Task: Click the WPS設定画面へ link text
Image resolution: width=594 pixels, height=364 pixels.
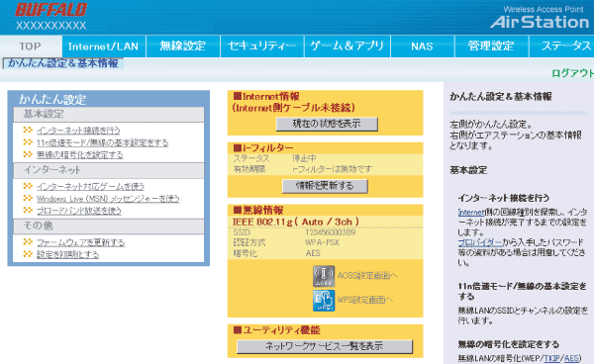Action: pos(365,300)
